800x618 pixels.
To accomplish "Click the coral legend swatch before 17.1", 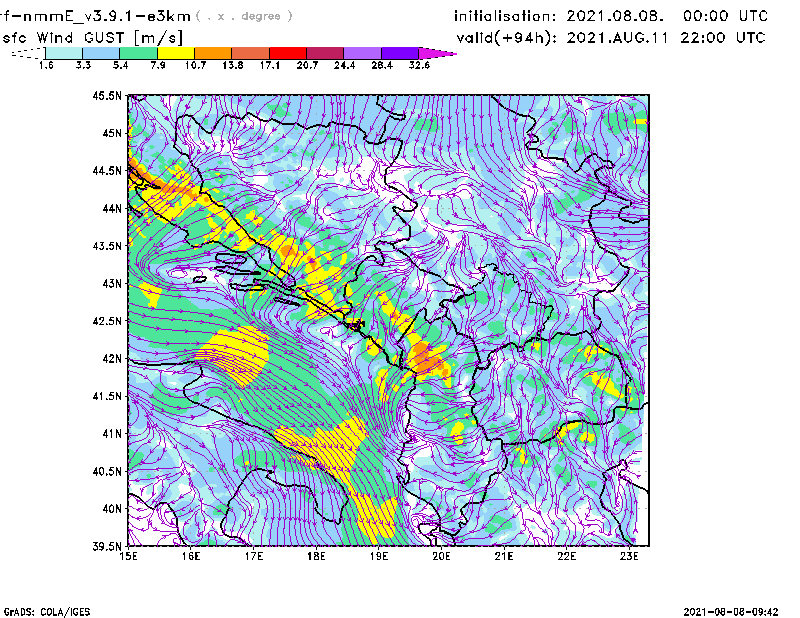I will [x=251, y=53].
